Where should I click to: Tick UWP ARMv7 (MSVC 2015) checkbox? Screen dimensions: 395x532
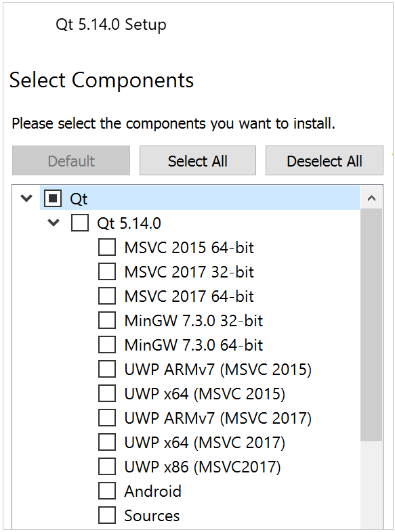[107, 369]
